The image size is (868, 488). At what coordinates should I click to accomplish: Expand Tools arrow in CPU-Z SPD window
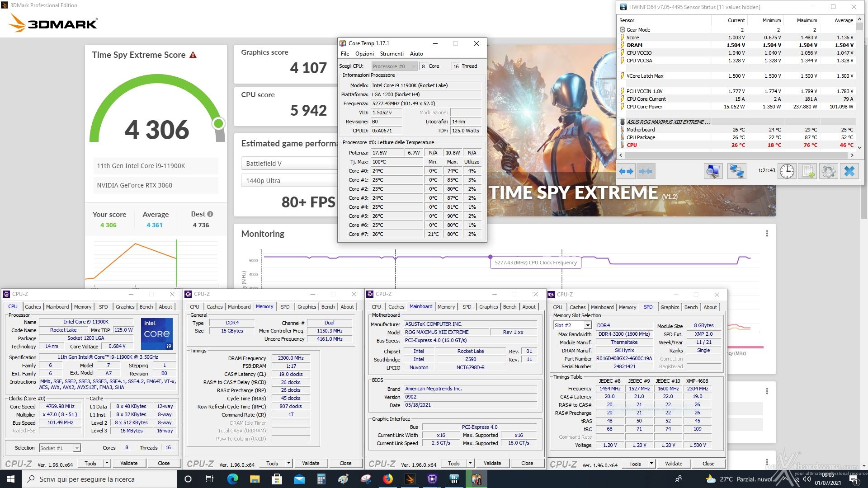(651, 464)
